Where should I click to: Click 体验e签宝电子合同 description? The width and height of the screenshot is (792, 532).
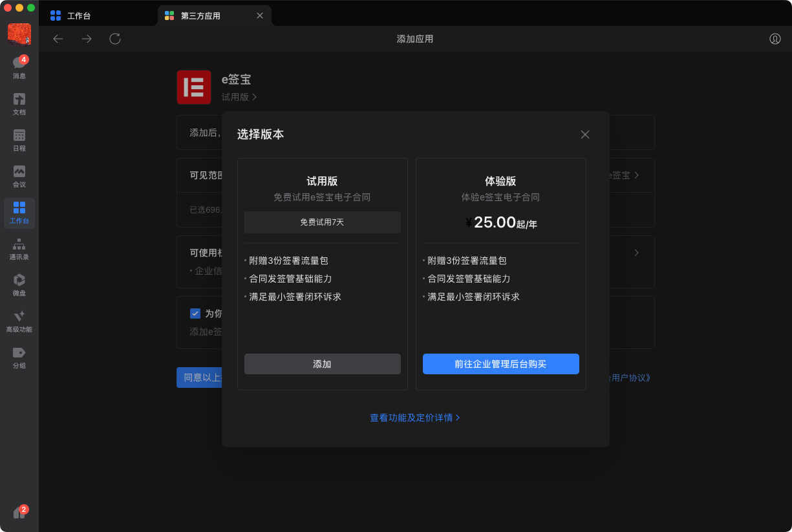[x=500, y=197]
